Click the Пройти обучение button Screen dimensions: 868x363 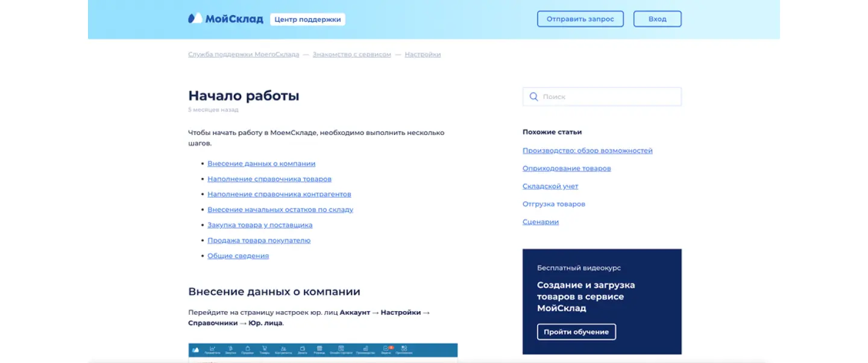(x=576, y=332)
